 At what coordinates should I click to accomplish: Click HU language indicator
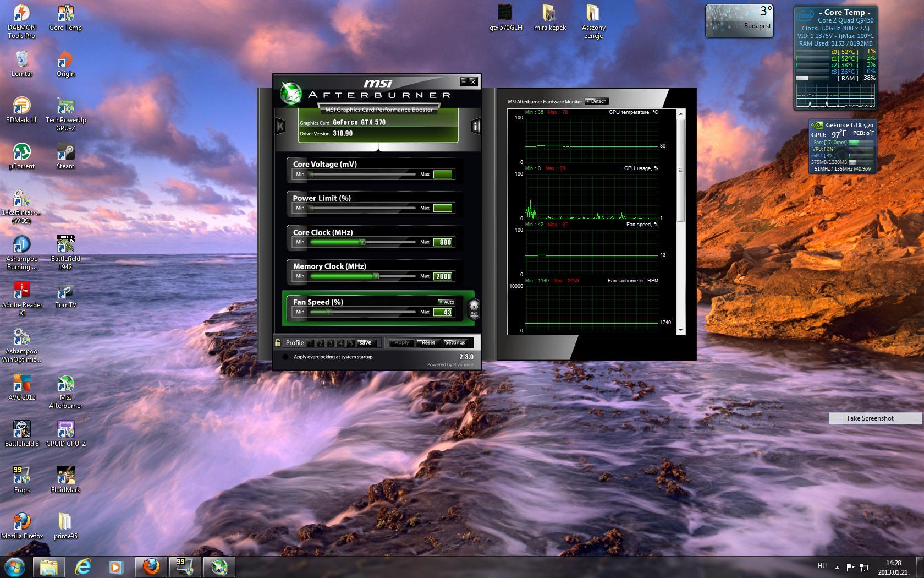[822, 566]
